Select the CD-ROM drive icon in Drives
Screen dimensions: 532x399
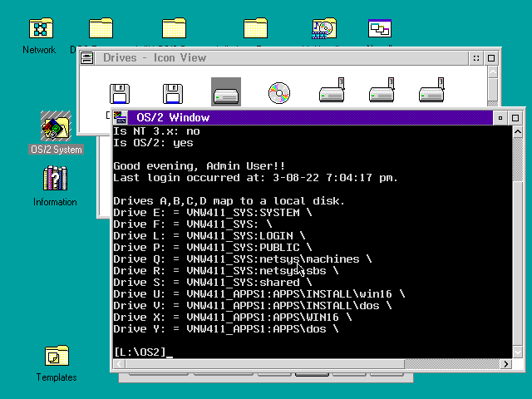(x=279, y=93)
